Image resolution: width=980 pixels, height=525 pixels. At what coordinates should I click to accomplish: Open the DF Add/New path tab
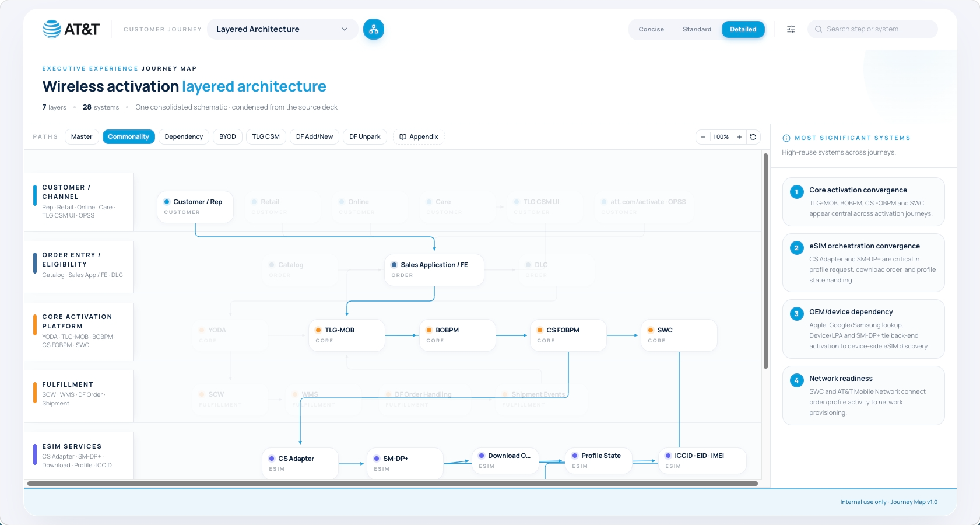pos(314,136)
